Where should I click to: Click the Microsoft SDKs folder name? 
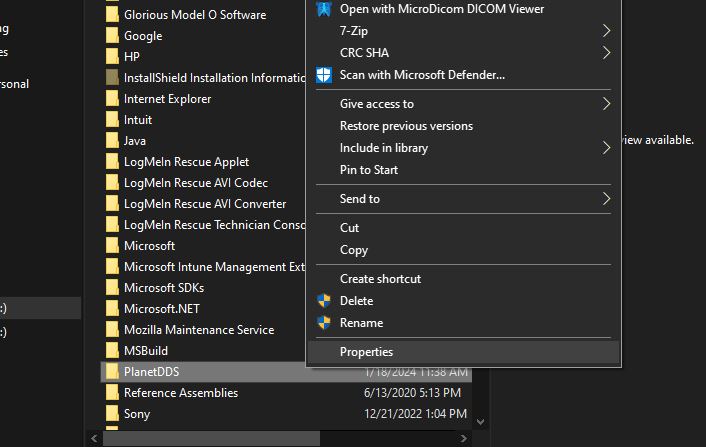click(164, 288)
